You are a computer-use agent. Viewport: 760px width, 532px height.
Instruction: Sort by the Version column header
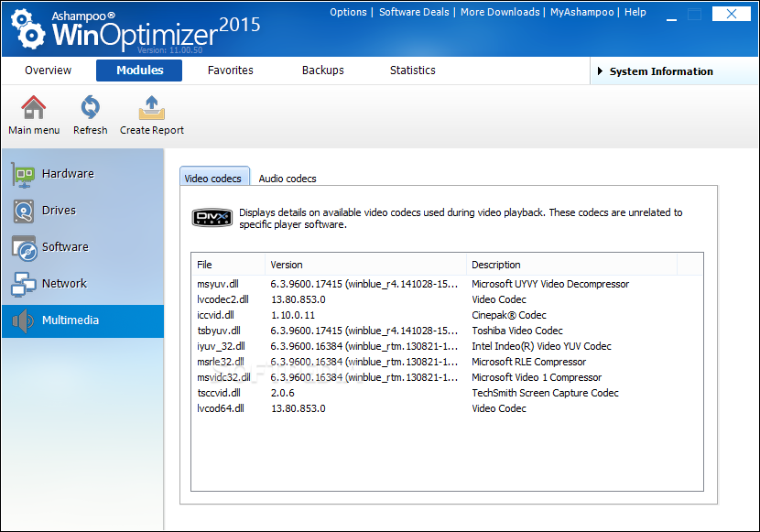(x=365, y=265)
